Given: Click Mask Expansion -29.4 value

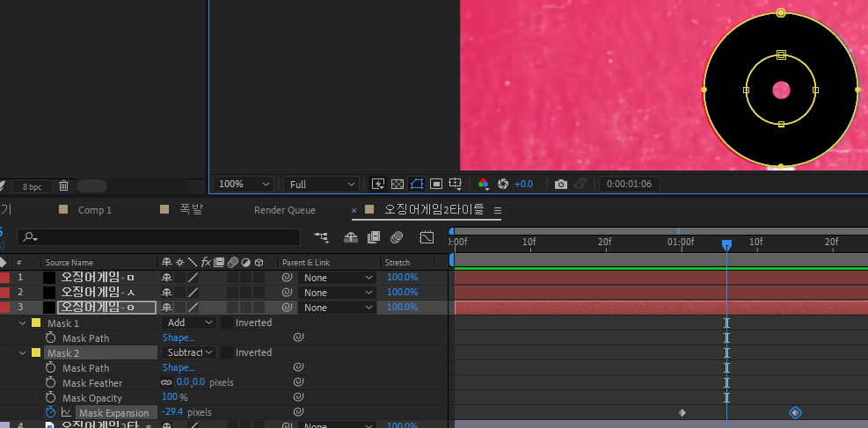Looking at the screenshot, I should (172, 412).
